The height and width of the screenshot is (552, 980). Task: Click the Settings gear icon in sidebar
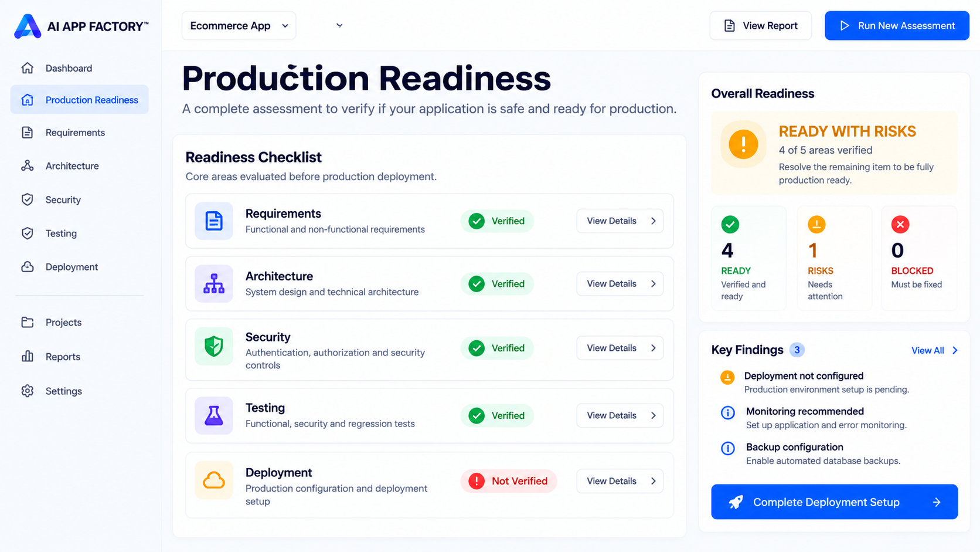tap(28, 391)
